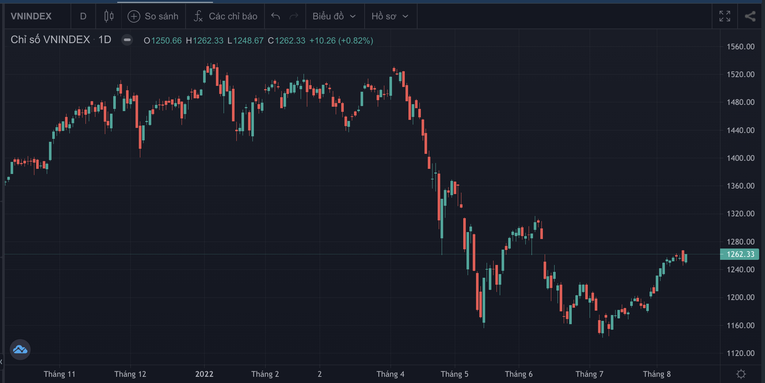Click the high value H1262.33

(x=204, y=40)
